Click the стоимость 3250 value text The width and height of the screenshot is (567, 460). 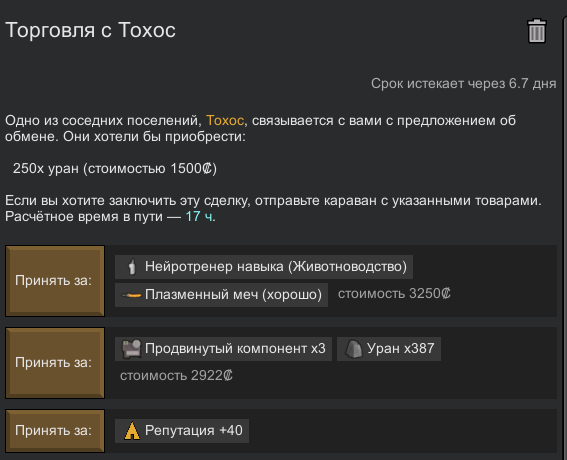coord(394,294)
